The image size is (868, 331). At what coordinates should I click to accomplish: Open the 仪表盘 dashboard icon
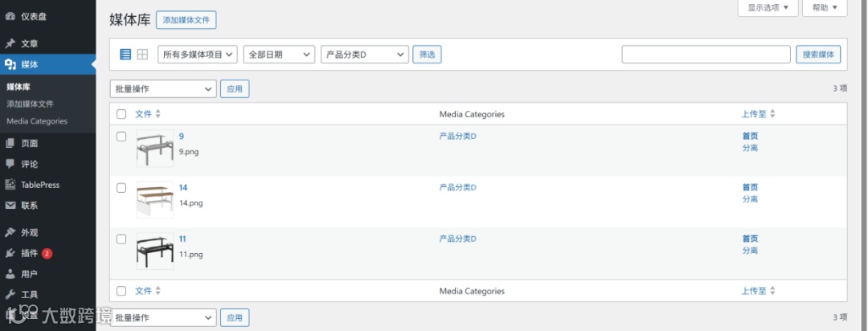(10, 17)
